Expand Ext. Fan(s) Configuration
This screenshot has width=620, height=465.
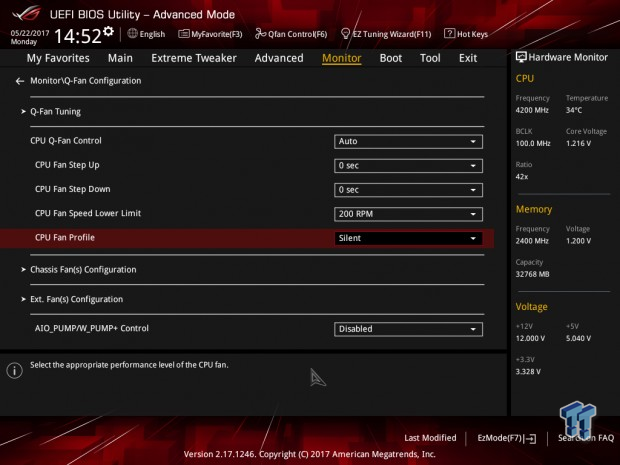tap(76, 299)
